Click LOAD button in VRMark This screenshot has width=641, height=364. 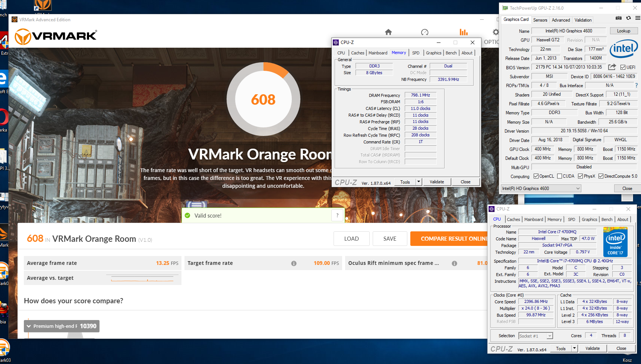tap(351, 239)
